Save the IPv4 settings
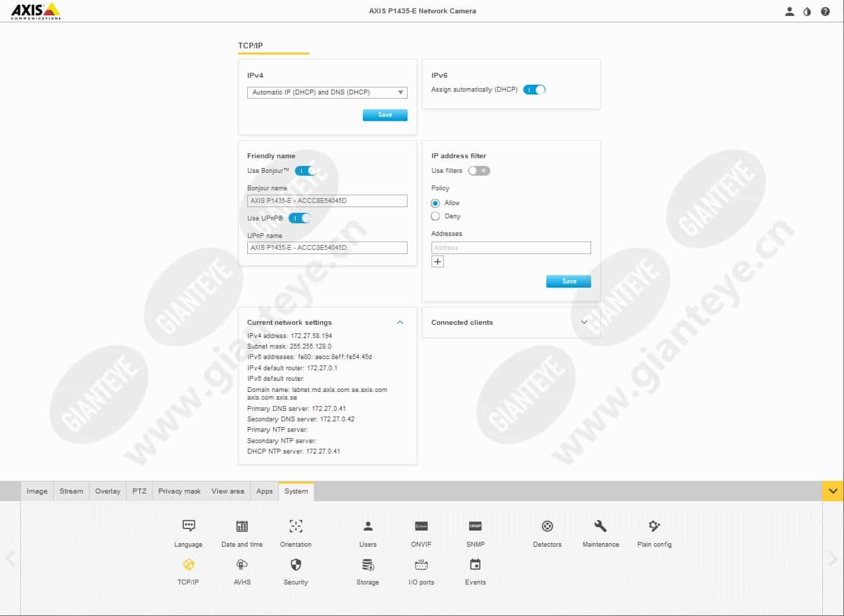844x616 pixels. point(385,115)
